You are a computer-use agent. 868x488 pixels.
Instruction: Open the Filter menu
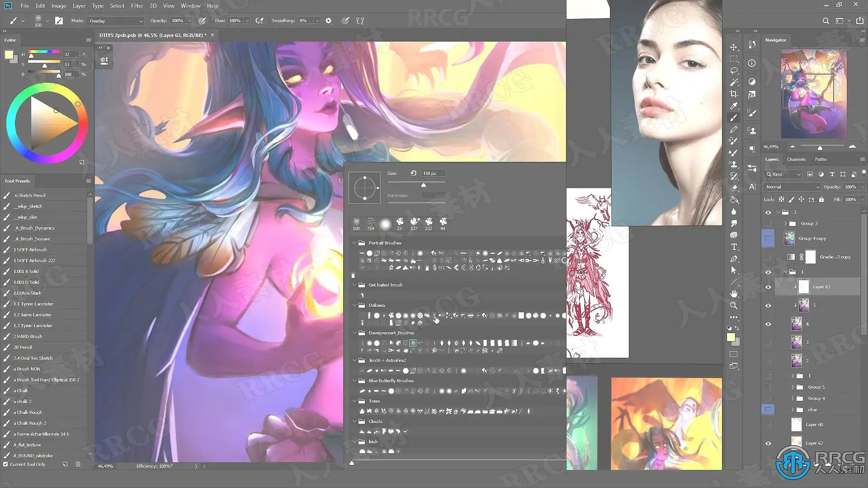click(x=137, y=6)
